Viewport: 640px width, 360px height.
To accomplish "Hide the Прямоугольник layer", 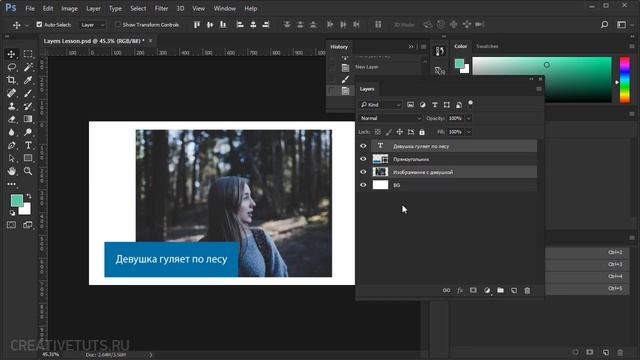I will (x=363, y=159).
